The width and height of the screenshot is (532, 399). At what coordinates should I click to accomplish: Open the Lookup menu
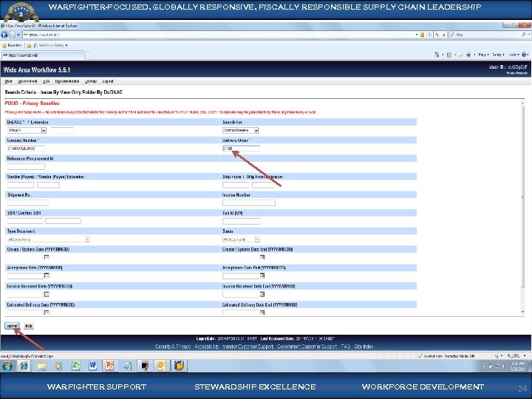click(x=91, y=81)
